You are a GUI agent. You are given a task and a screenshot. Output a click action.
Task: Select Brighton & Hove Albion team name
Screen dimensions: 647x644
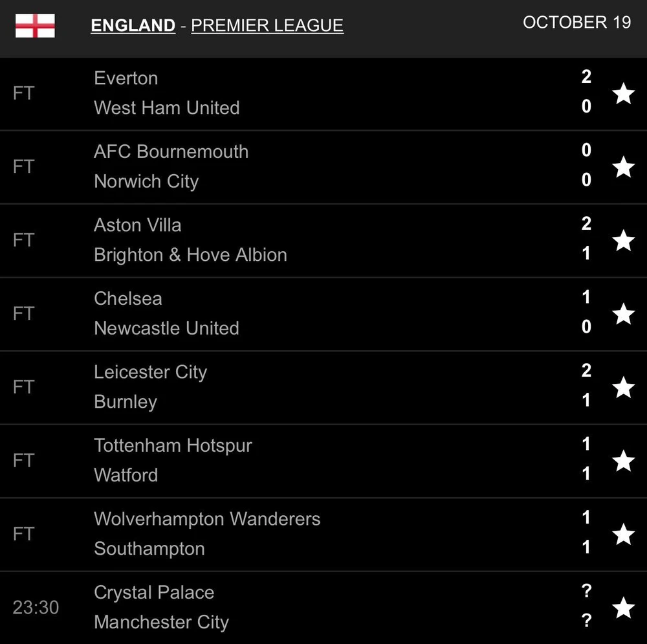[x=190, y=255]
